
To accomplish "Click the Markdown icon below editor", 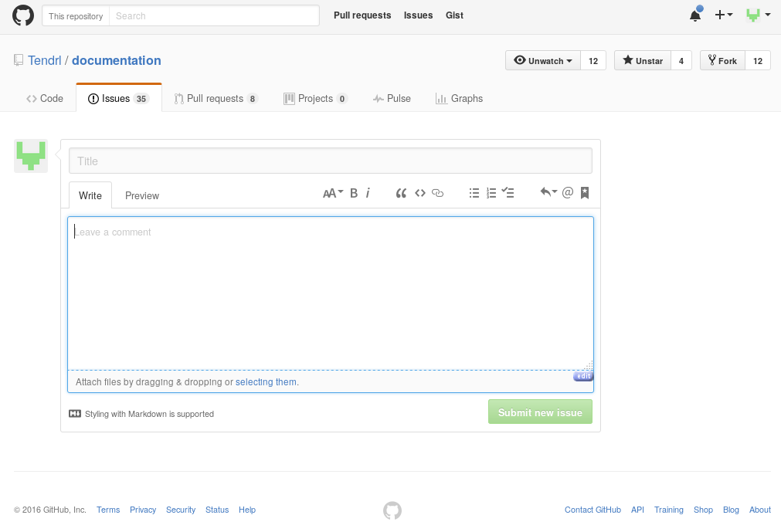I will [75, 414].
